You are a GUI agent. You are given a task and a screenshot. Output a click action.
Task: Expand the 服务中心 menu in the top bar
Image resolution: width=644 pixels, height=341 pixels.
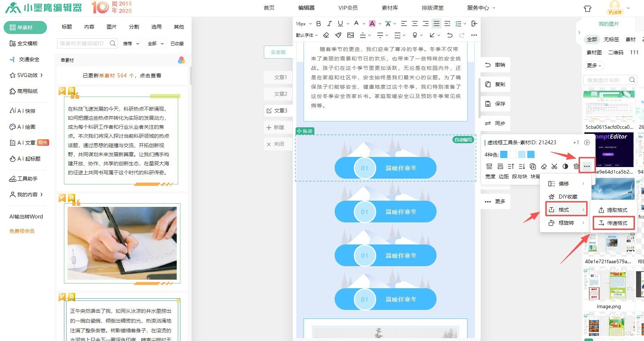pyautogui.click(x=481, y=8)
